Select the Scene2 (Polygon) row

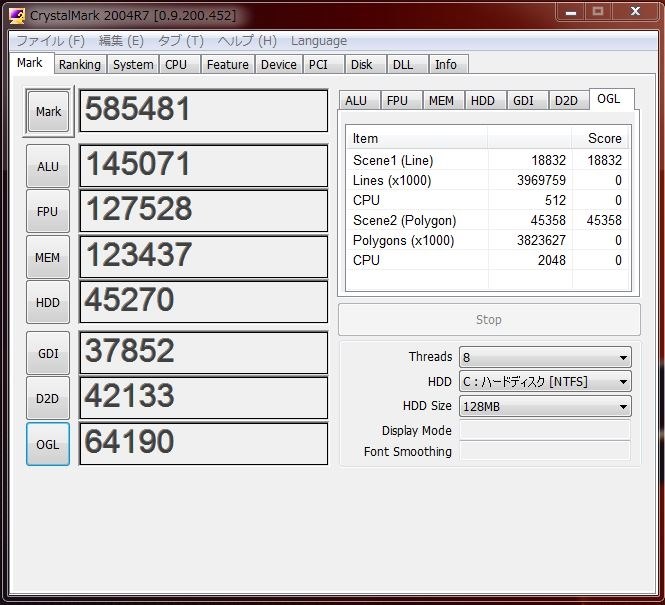(x=488, y=220)
